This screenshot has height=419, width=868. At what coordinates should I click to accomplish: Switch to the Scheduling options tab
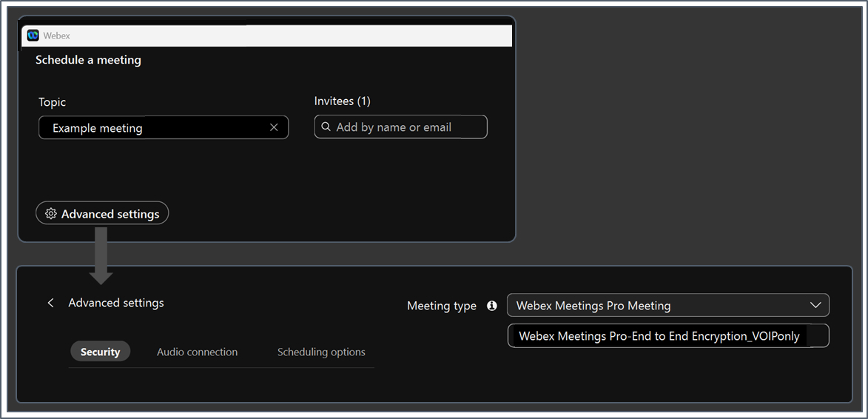321,352
